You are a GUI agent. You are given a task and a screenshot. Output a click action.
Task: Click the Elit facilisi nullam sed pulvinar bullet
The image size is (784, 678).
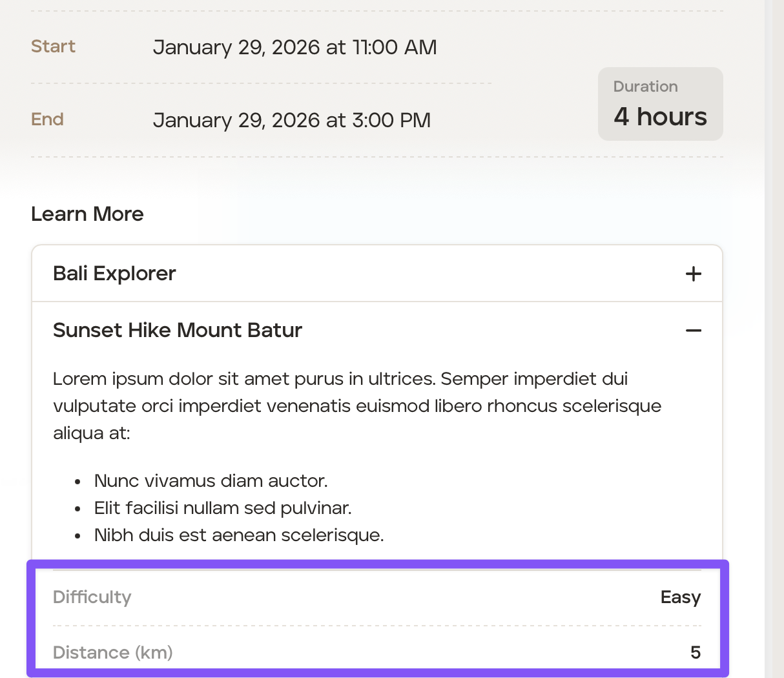tap(222, 508)
